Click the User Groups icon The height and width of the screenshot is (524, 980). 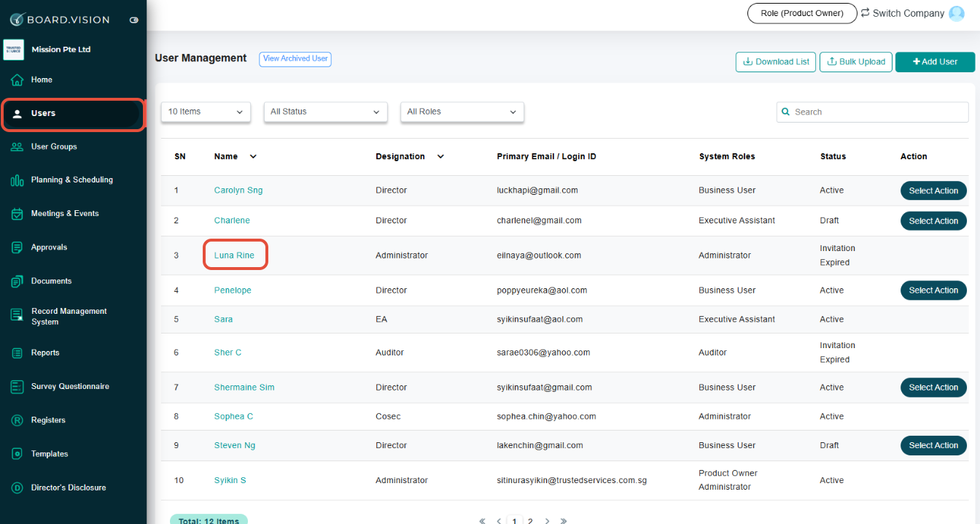[x=17, y=147]
